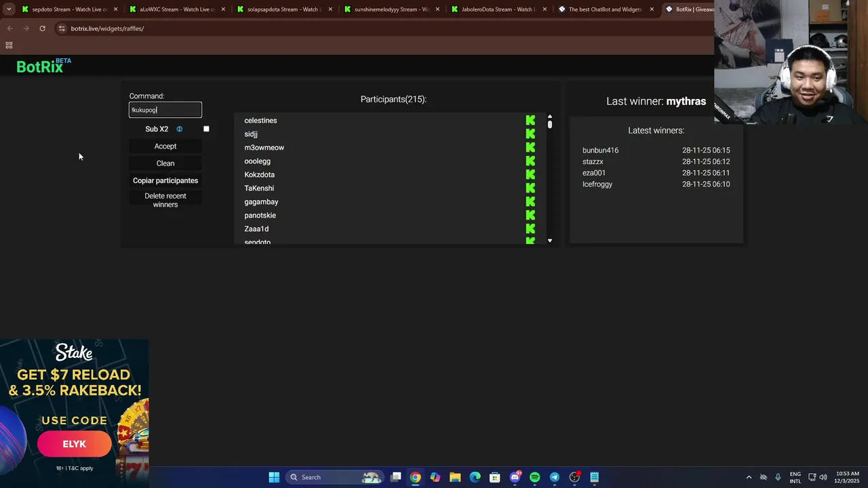Click the ENG INTL language indicator

coord(795,477)
